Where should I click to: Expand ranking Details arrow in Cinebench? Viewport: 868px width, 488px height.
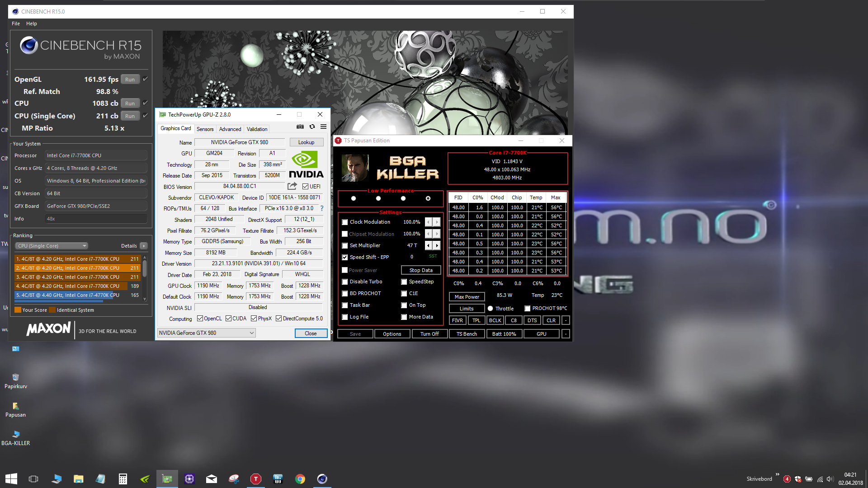pyautogui.click(x=144, y=246)
